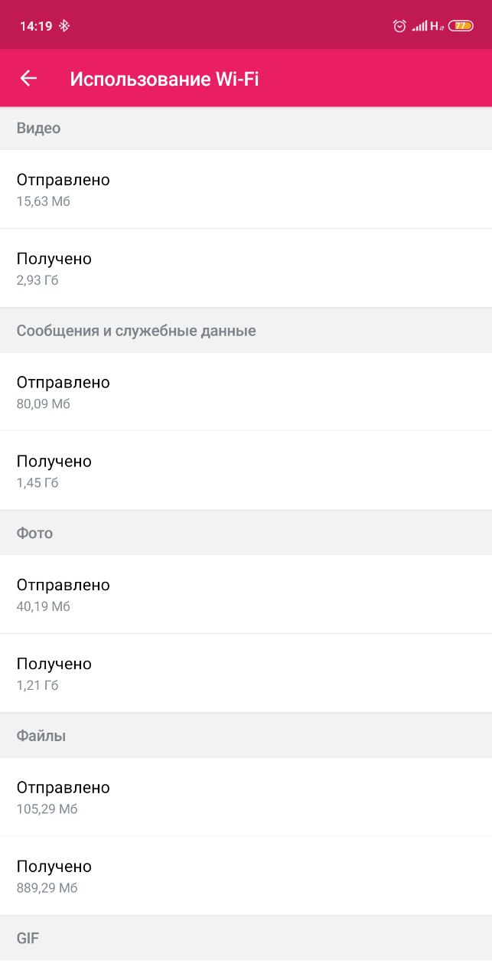Image resolution: width=492 pixels, height=980 pixels.
Task: Tap Файлы "Получено" 889,29 Мб row
Action: click(x=246, y=876)
